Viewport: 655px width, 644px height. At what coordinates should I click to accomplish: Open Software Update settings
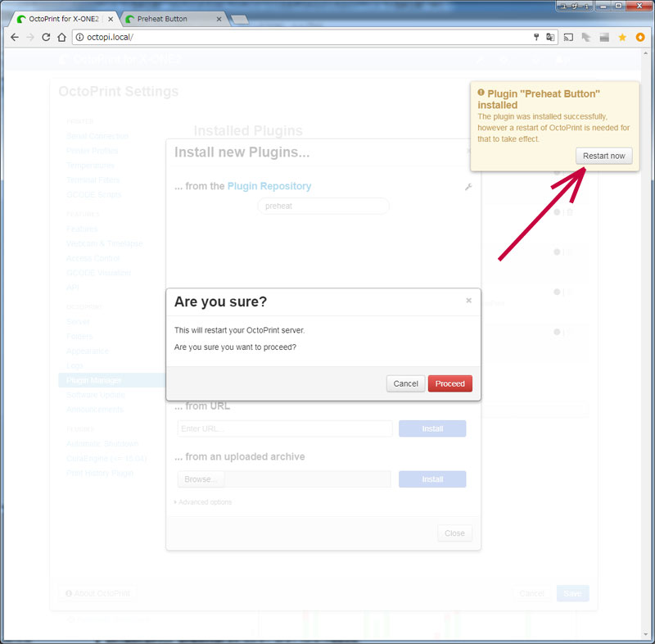coord(96,395)
